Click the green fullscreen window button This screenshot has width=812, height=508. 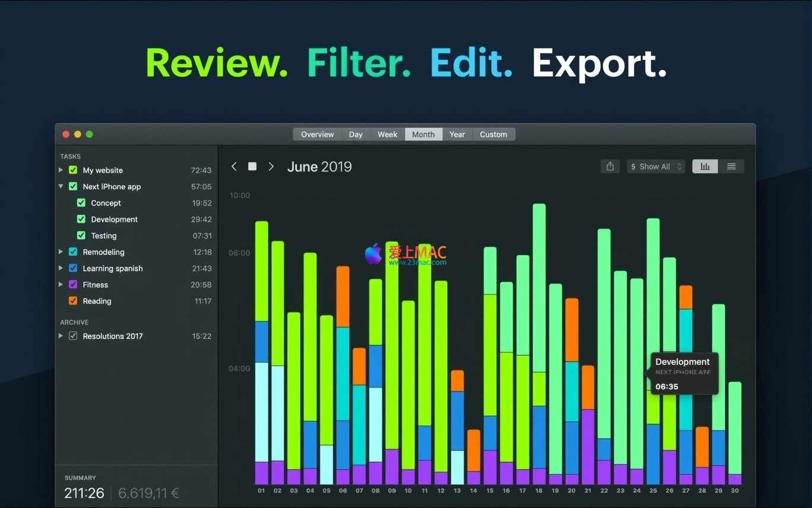click(90, 134)
